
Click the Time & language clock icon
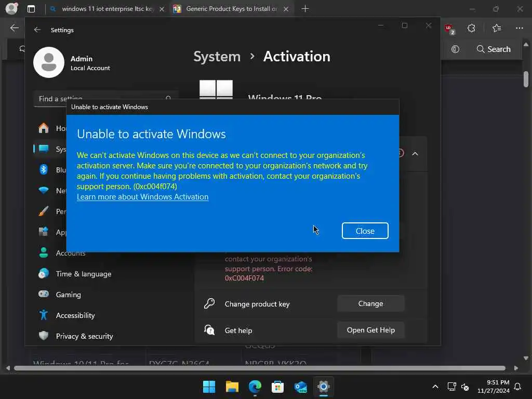(44, 273)
